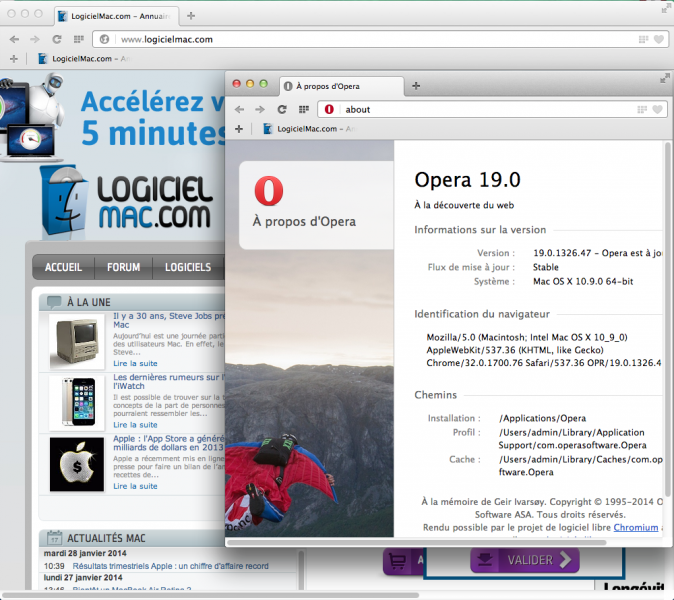Open Speed Dial grid in background window
The height and width of the screenshot is (600, 674).
click(x=79, y=40)
